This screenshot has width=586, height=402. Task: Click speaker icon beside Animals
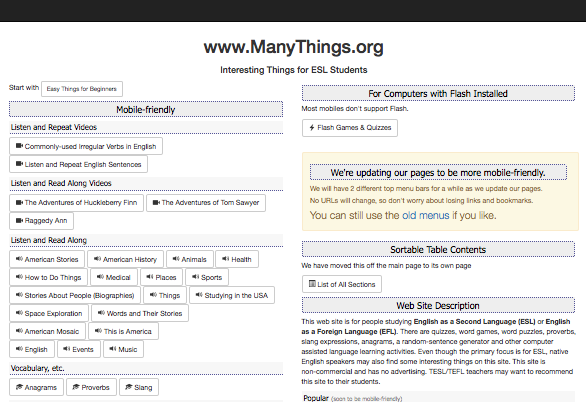[176, 259]
